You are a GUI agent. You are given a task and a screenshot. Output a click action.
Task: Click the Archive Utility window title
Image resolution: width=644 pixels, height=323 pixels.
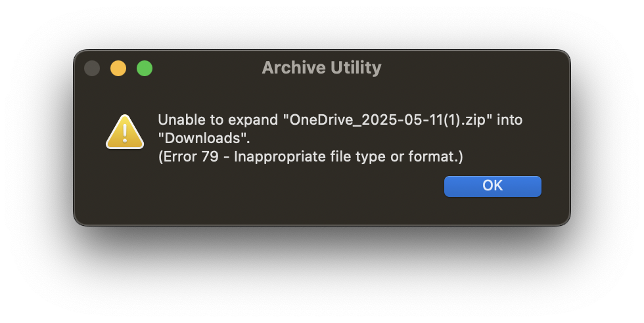click(321, 68)
